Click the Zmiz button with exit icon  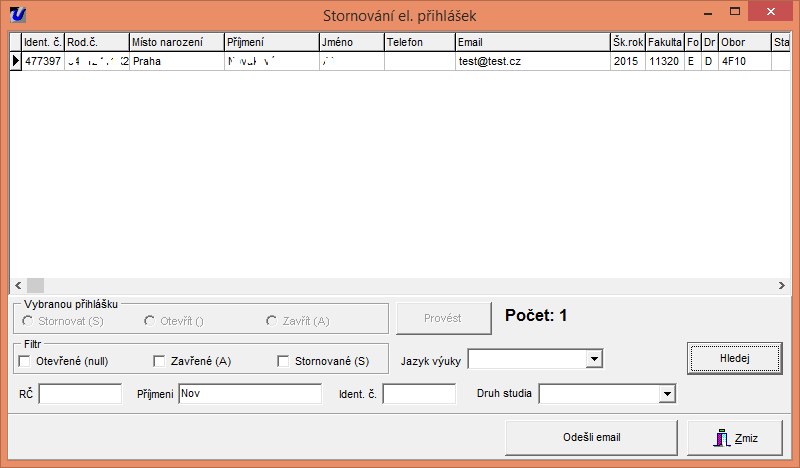[735, 438]
